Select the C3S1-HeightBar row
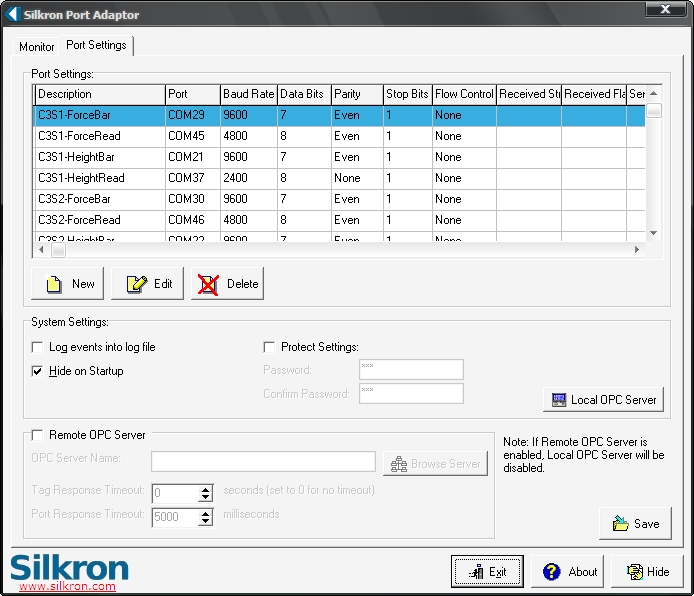694x596 pixels. (x=339, y=157)
